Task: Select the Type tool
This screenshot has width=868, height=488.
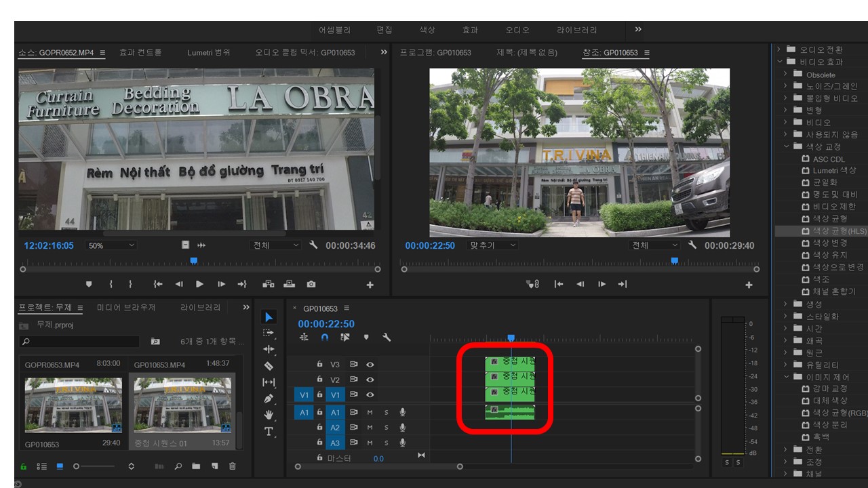Action: pos(269,431)
